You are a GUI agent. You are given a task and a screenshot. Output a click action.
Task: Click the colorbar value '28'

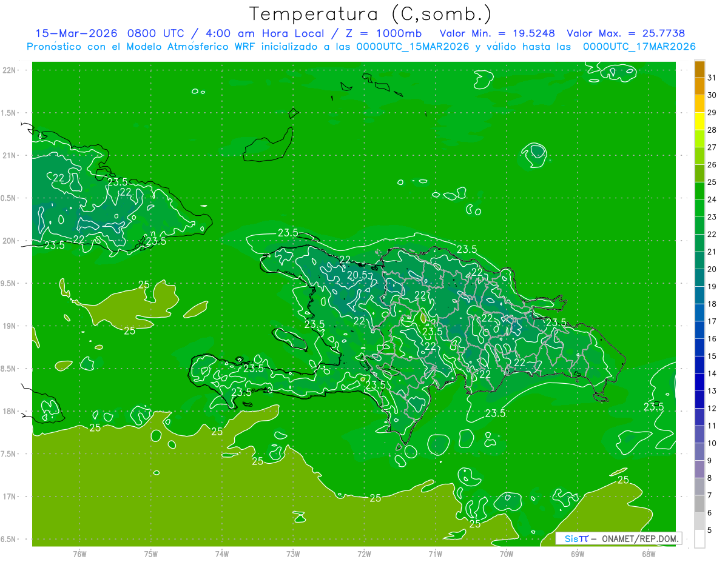(x=712, y=130)
